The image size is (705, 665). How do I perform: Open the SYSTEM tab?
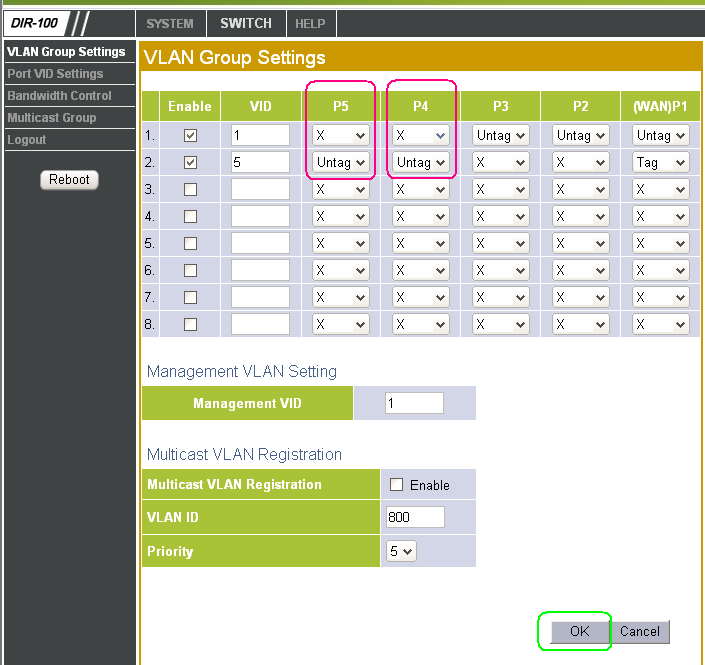pyautogui.click(x=170, y=23)
